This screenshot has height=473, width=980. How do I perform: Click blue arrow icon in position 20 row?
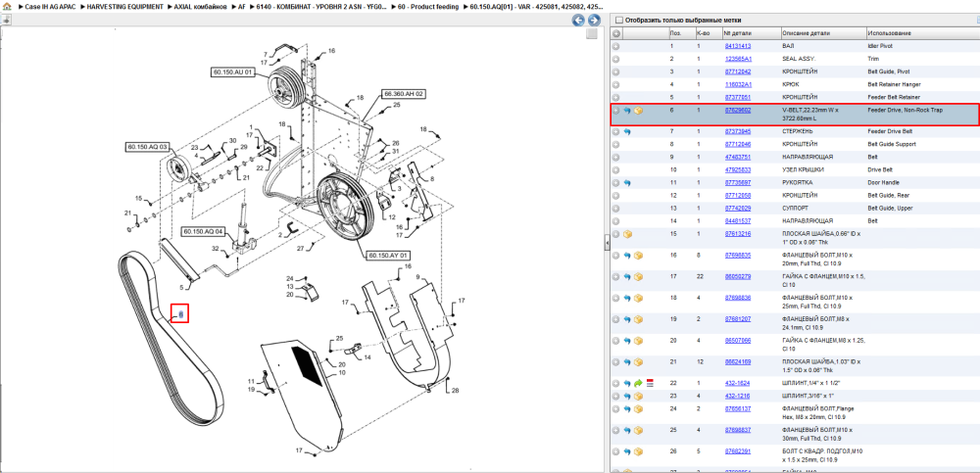[x=627, y=341]
